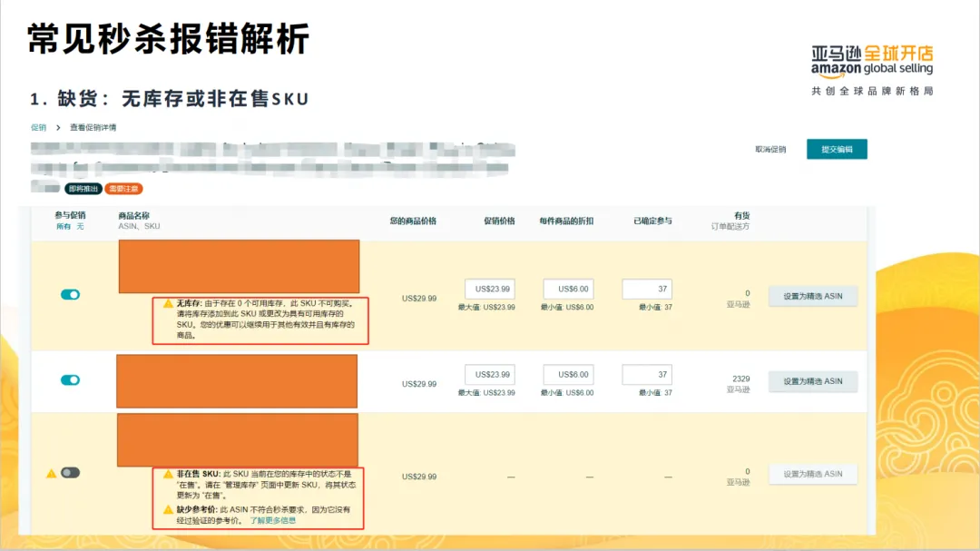Click the breadcrumb chevron arrow after 促销
This screenshot has height=551, width=980.
click(x=58, y=128)
